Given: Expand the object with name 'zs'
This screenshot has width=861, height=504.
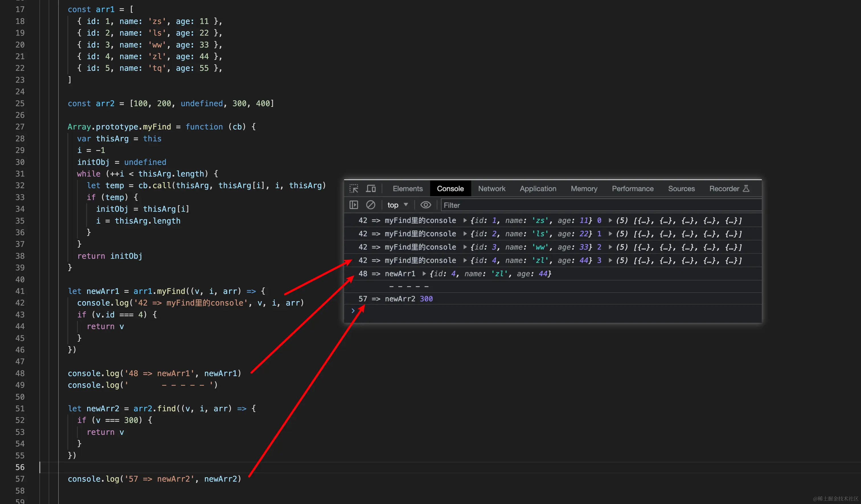Looking at the screenshot, I should (x=465, y=221).
